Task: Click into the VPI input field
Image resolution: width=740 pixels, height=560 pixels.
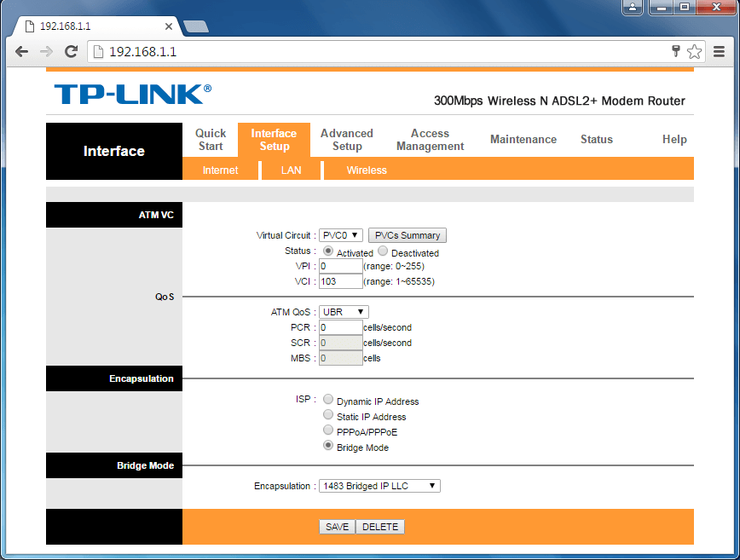Action: (x=341, y=266)
